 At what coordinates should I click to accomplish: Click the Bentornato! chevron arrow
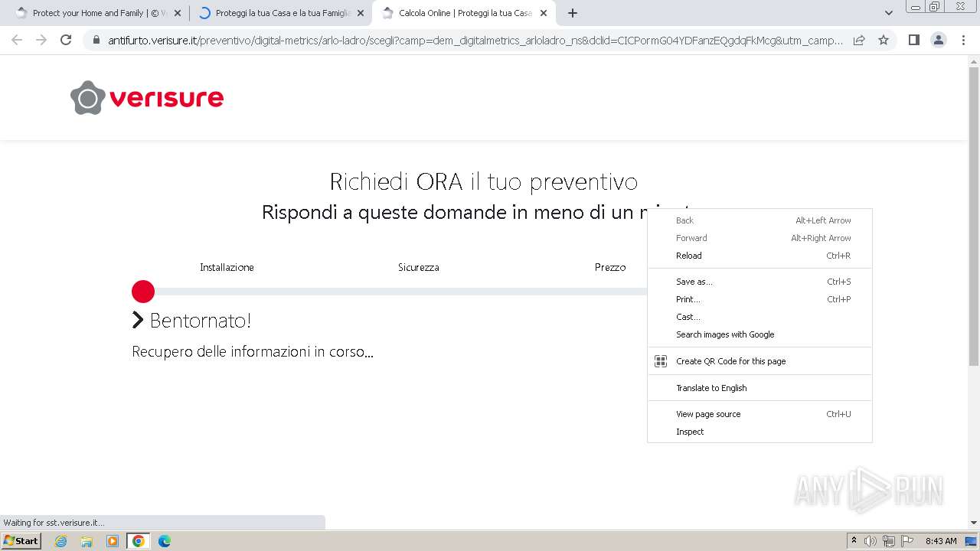point(138,320)
